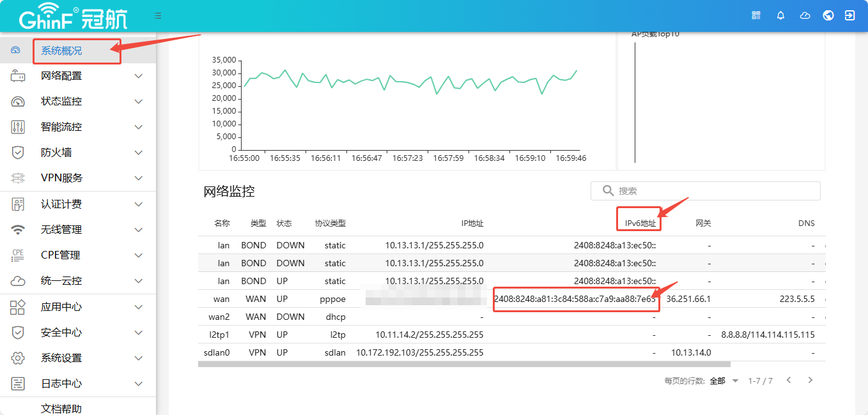Select 系统概况 in the sidebar
The height and width of the screenshot is (415, 868).
[61, 50]
